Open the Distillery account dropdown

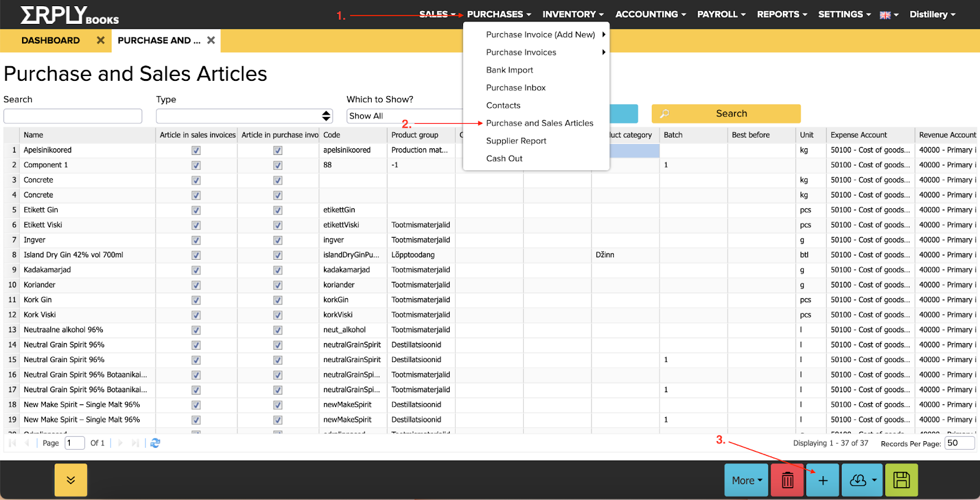pyautogui.click(x=932, y=15)
